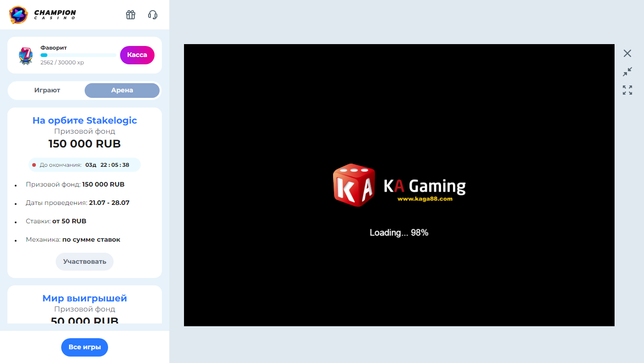Image resolution: width=644 pixels, height=363 pixels.
Task: Expand the game to fullscreen
Action: tap(627, 90)
